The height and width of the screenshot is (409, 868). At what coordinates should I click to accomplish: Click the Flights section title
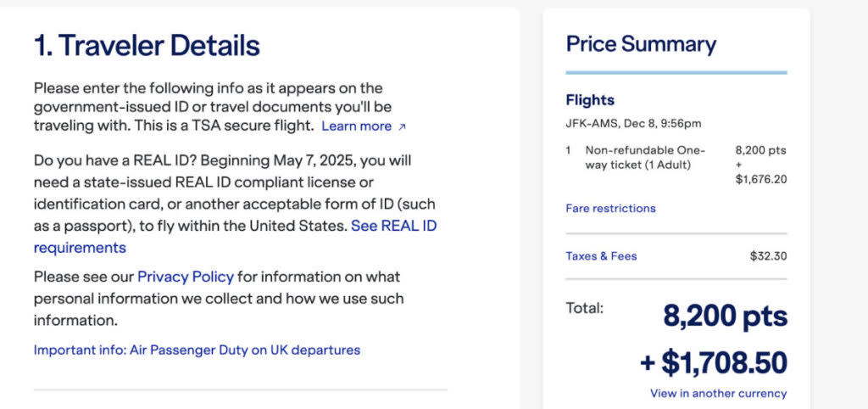(x=590, y=100)
